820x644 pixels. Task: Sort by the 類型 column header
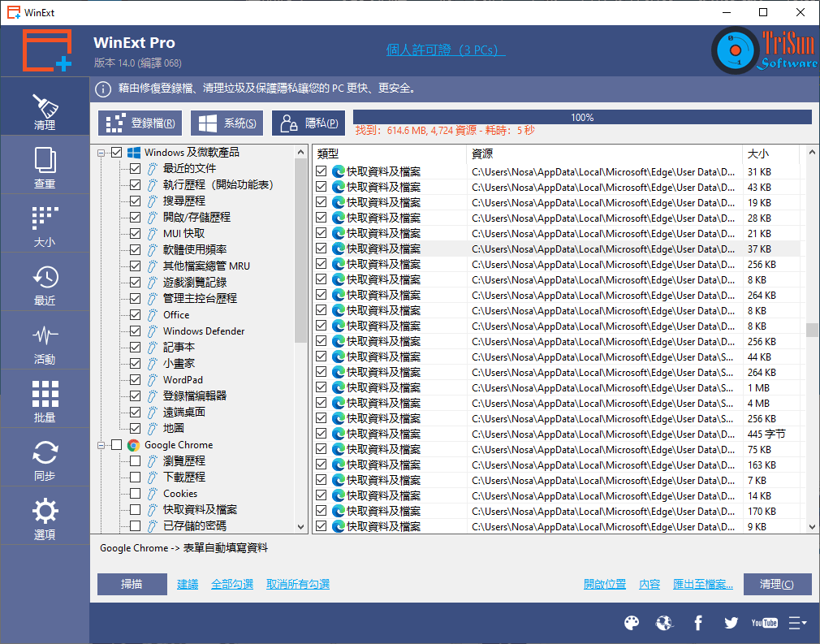click(389, 153)
